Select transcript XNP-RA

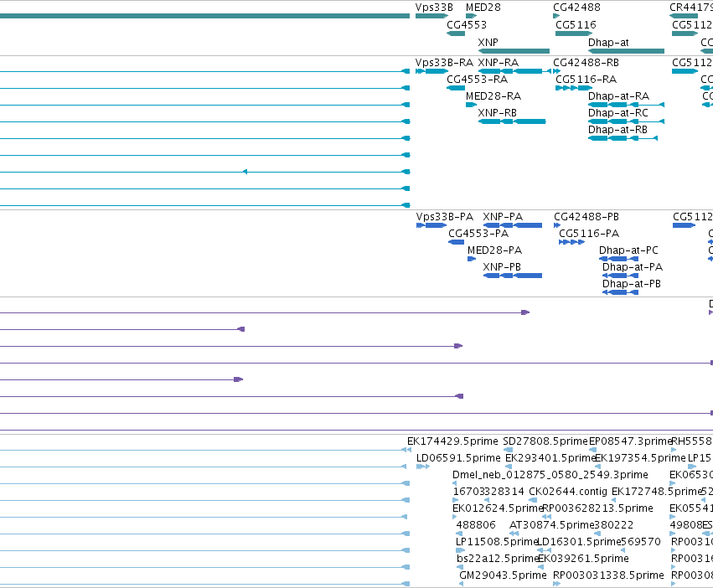[498, 62]
